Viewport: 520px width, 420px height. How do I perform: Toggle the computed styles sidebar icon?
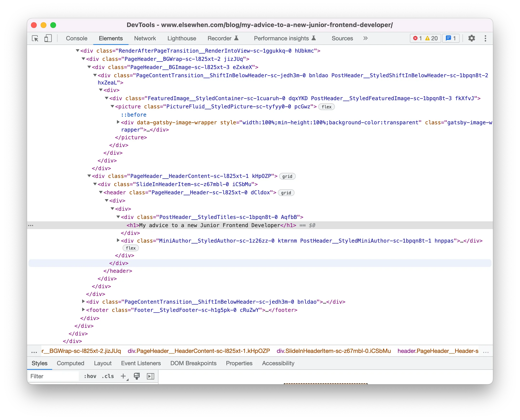[x=150, y=376]
